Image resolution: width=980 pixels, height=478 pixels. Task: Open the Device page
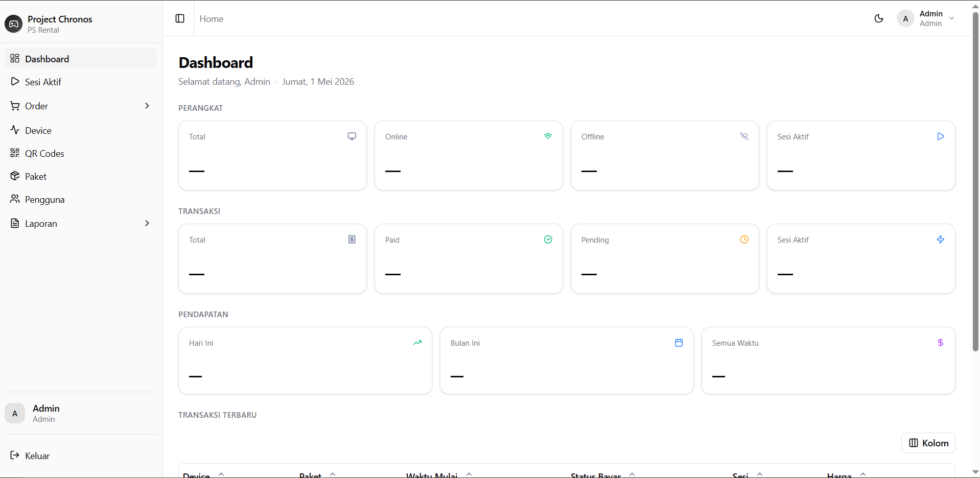(x=81, y=130)
